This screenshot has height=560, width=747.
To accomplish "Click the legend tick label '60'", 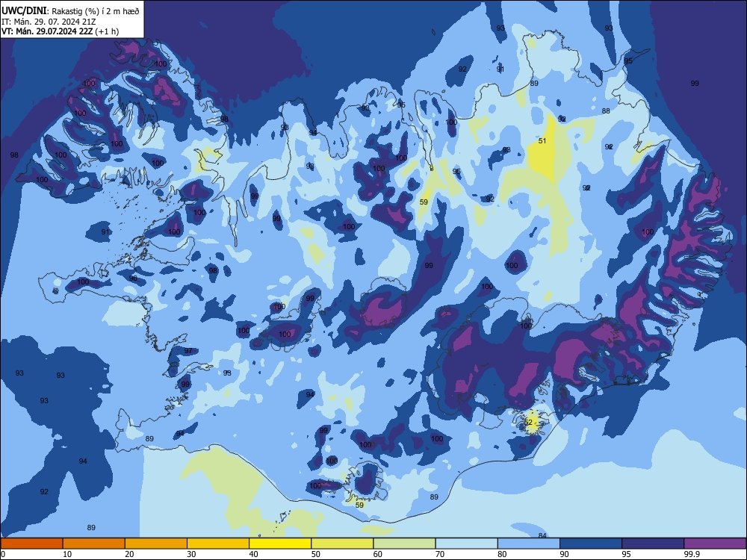I will (378, 554).
